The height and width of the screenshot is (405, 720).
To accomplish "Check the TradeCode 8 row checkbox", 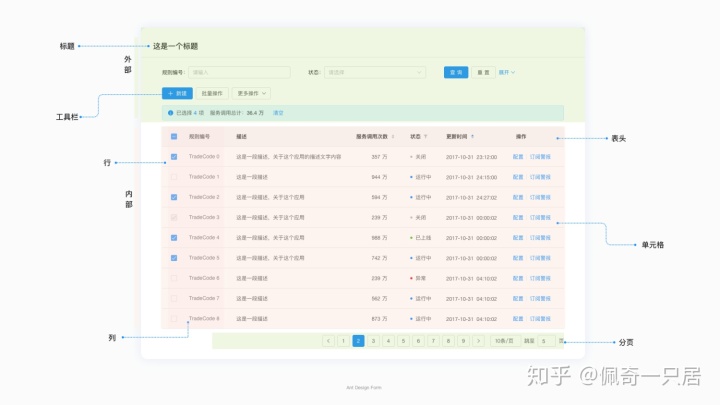I will pos(174,318).
